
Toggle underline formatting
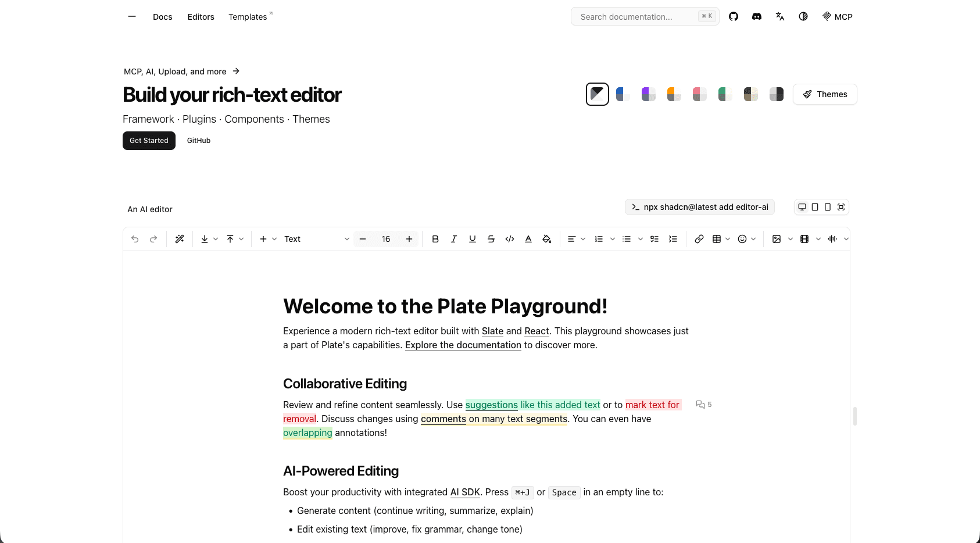473,239
